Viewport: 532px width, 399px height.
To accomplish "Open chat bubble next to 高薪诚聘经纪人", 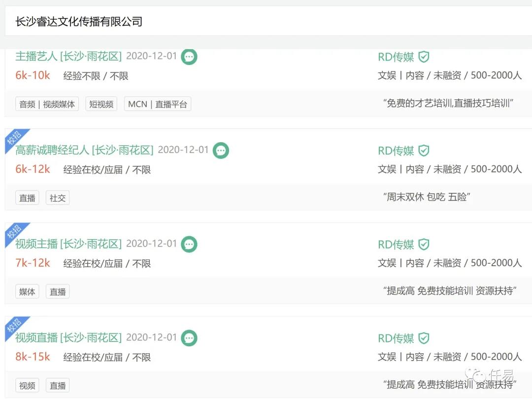I will pos(221,151).
